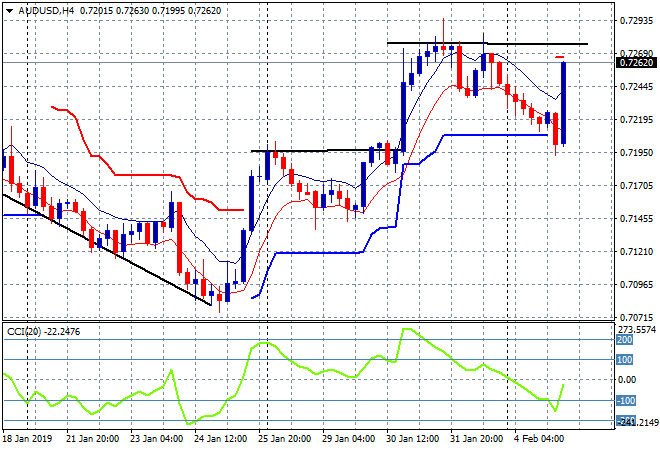Click the current price label 0.72620
660x450 pixels.
[x=636, y=63]
